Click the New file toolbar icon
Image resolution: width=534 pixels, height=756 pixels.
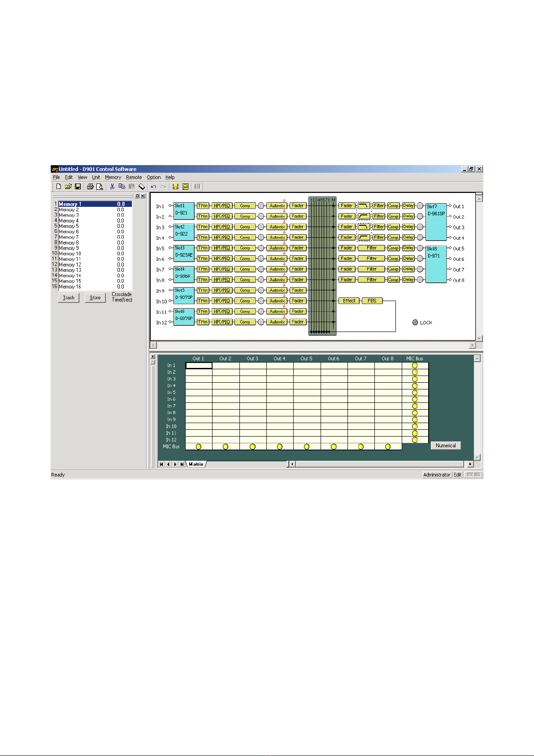click(x=58, y=187)
